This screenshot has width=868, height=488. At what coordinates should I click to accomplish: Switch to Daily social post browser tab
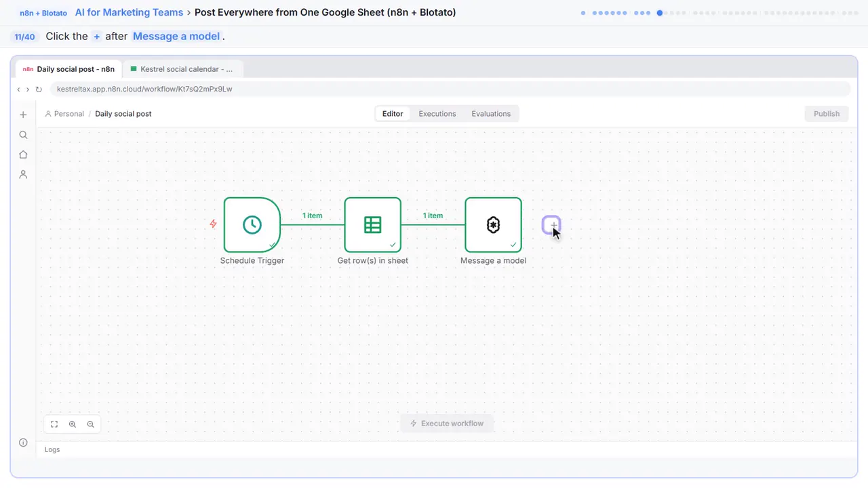click(68, 69)
